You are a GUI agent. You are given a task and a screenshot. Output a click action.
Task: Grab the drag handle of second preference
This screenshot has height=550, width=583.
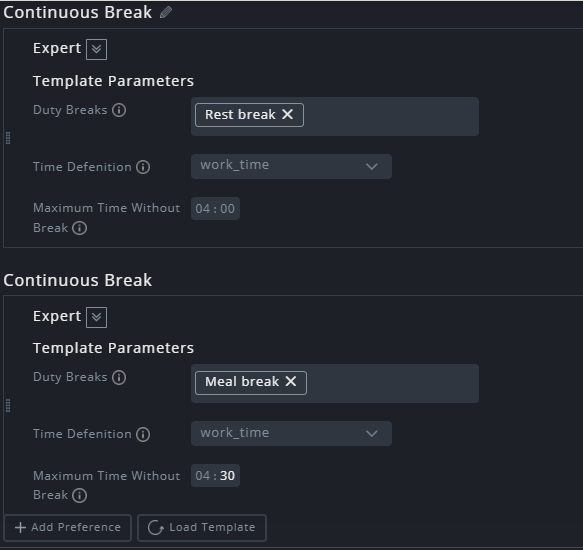pos(8,406)
